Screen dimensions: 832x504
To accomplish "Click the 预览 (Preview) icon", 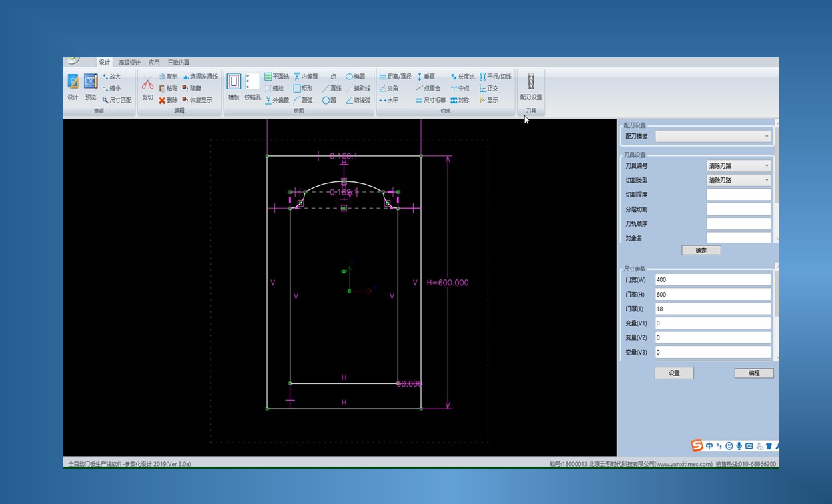I will point(91,82).
